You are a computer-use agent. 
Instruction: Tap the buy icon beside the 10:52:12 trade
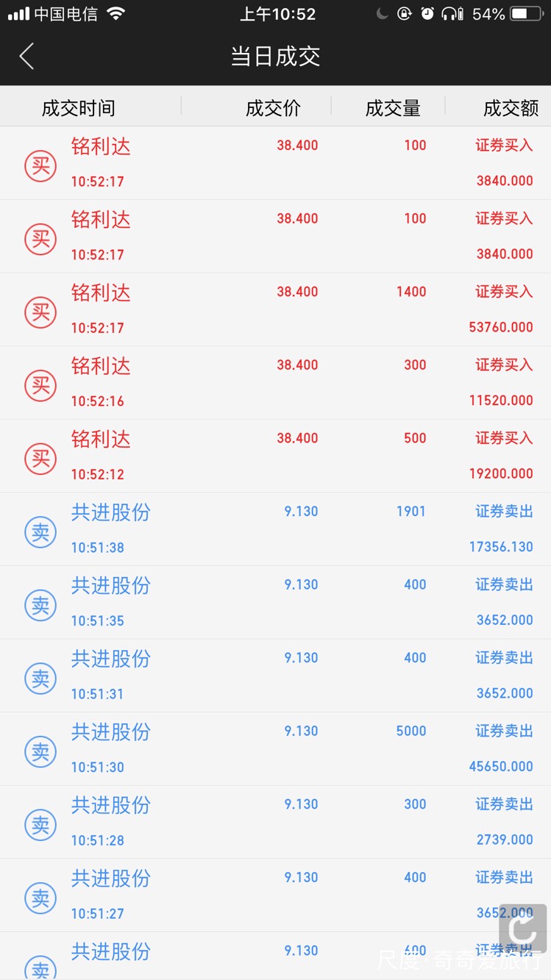tap(40, 458)
